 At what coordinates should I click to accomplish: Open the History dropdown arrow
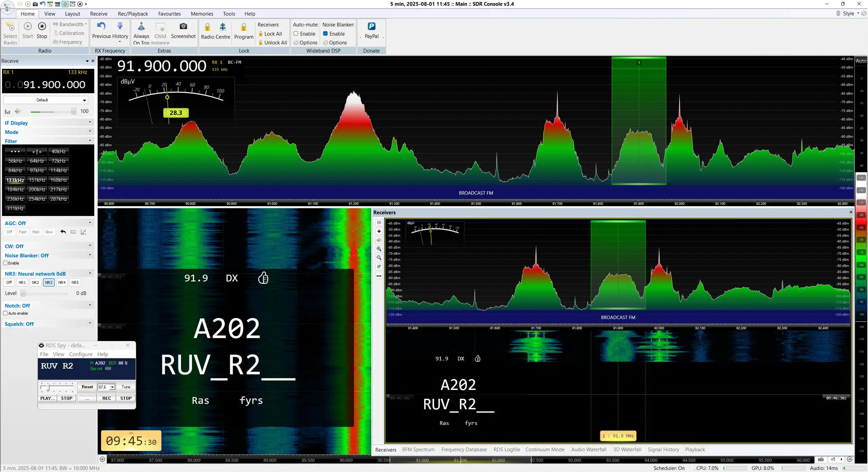[x=120, y=42]
